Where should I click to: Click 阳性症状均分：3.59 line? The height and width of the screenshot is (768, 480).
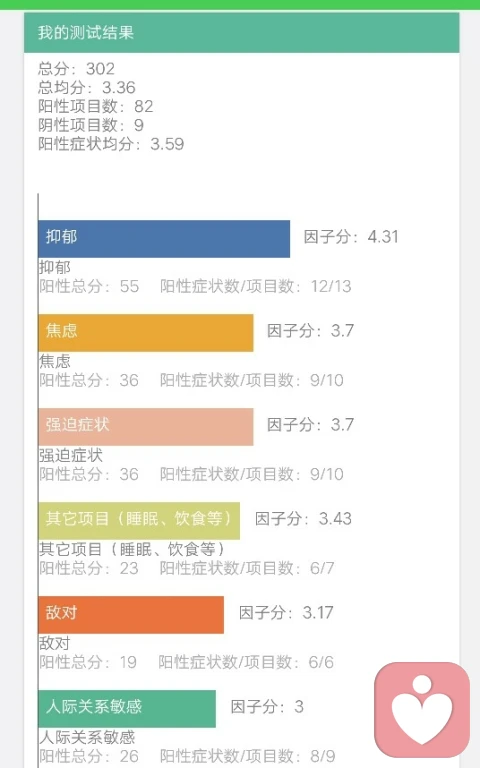[111, 144]
